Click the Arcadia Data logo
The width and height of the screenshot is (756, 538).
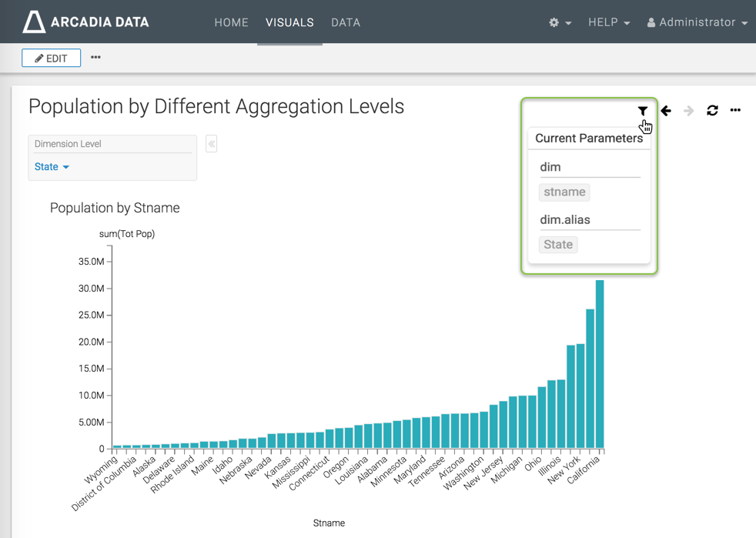85,22
